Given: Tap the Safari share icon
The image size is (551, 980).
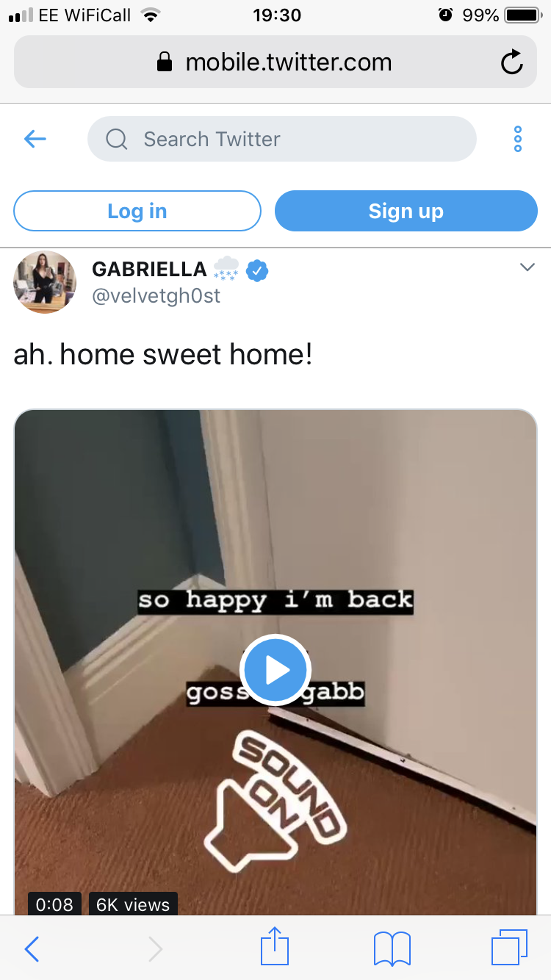Looking at the screenshot, I should (x=275, y=947).
